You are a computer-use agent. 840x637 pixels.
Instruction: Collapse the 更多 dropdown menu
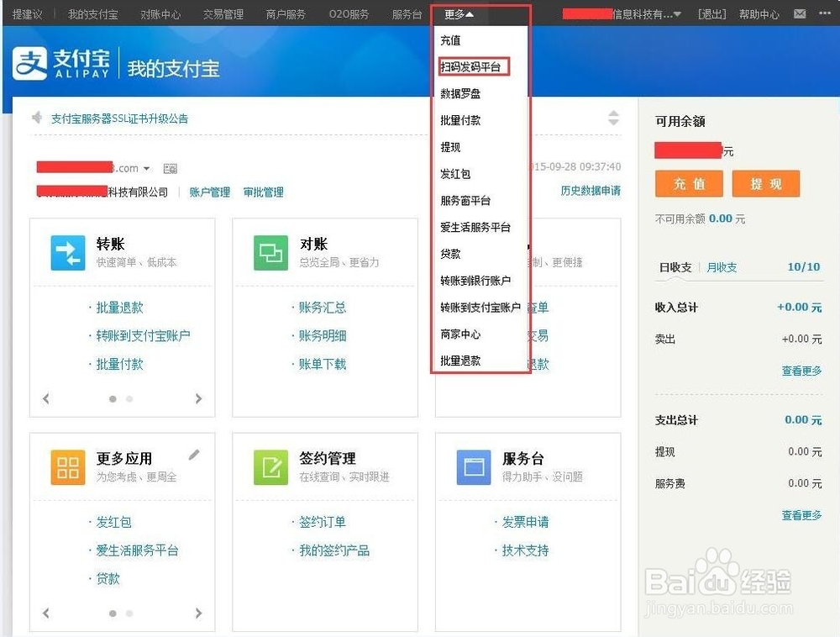point(459,14)
